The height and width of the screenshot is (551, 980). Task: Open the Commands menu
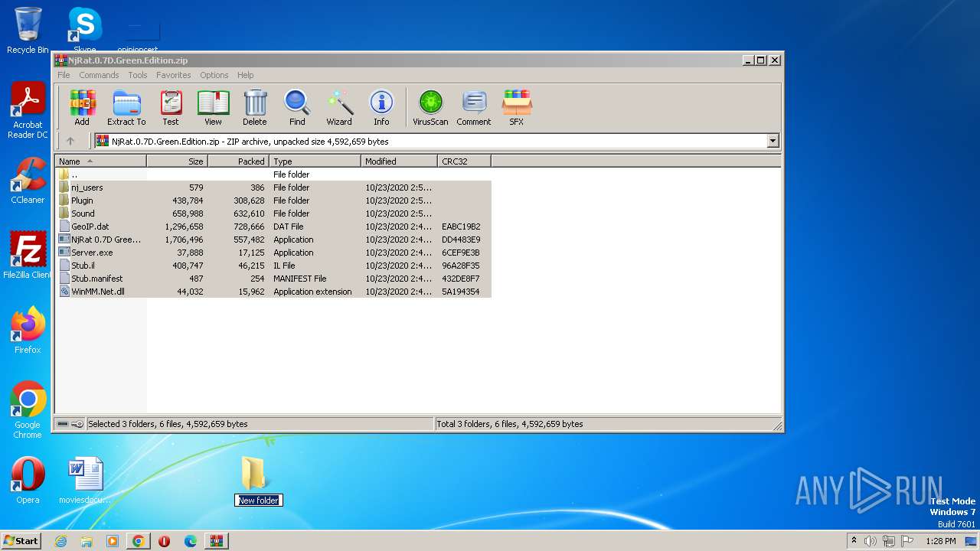tap(99, 75)
